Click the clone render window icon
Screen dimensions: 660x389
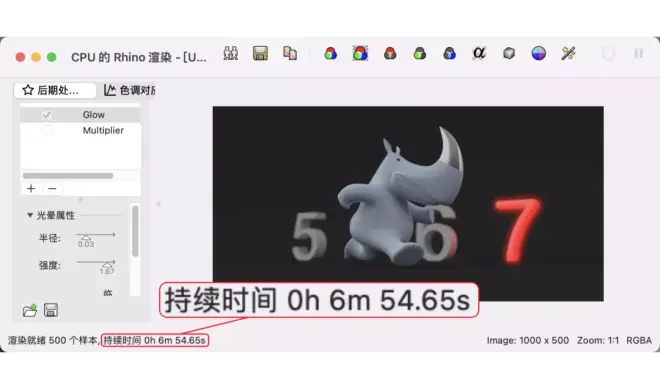click(x=230, y=53)
